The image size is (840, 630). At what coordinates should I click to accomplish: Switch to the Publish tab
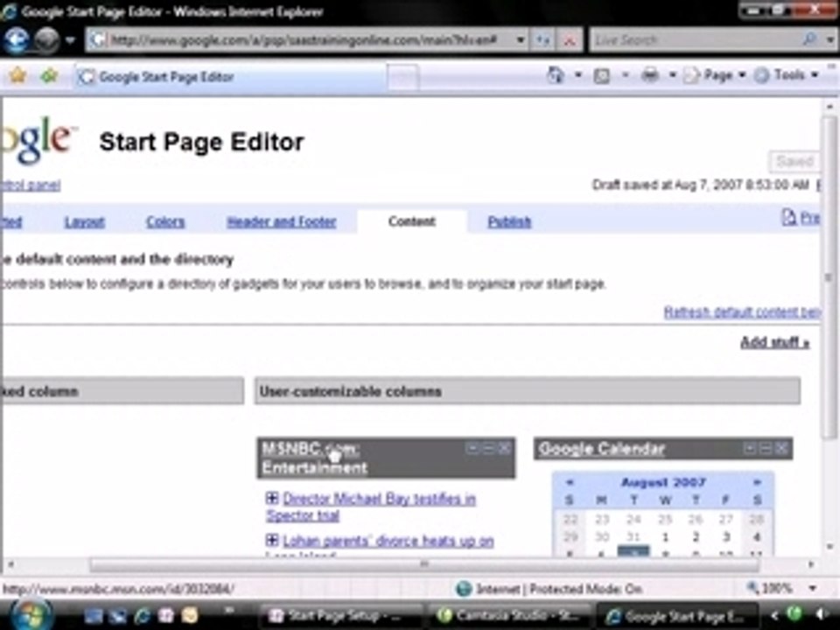coord(509,221)
